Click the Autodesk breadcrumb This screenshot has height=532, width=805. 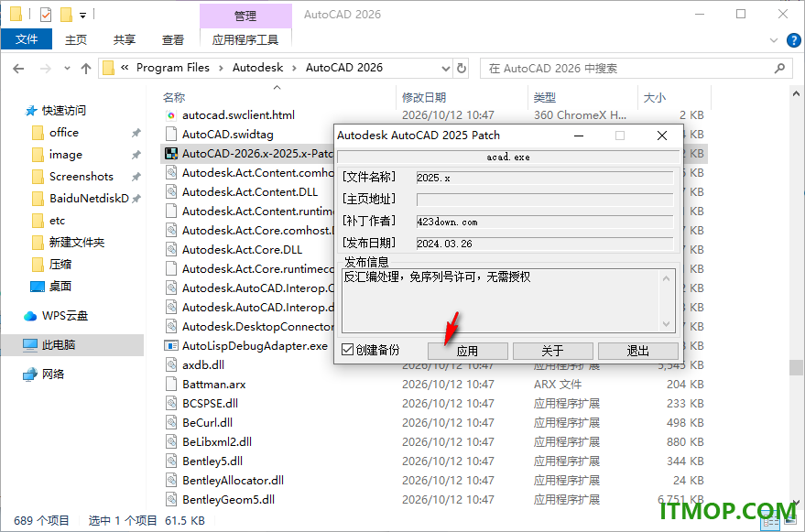(257, 68)
